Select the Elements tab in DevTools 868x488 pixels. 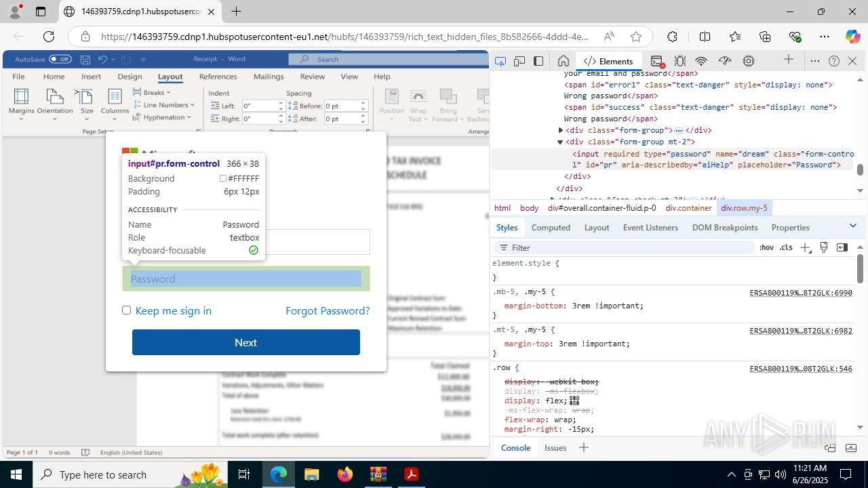click(x=608, y=61)
